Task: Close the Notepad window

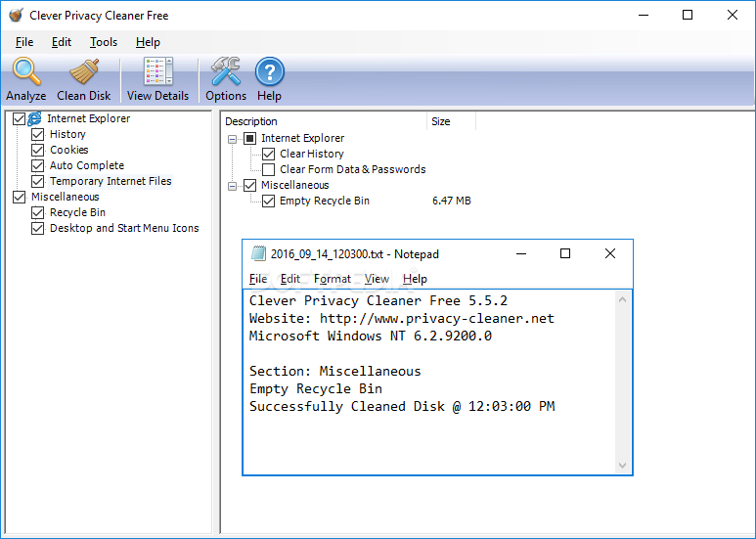Action: pyautogui.click(x=610, y=253)
